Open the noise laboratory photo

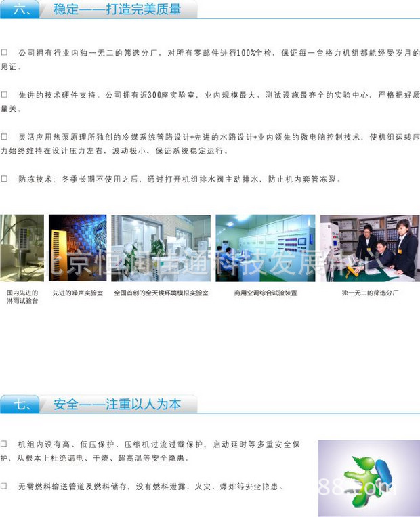click(77, 249)
